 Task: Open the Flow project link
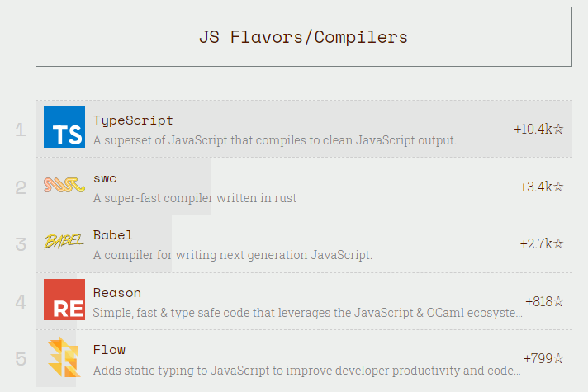coord(109,350)
